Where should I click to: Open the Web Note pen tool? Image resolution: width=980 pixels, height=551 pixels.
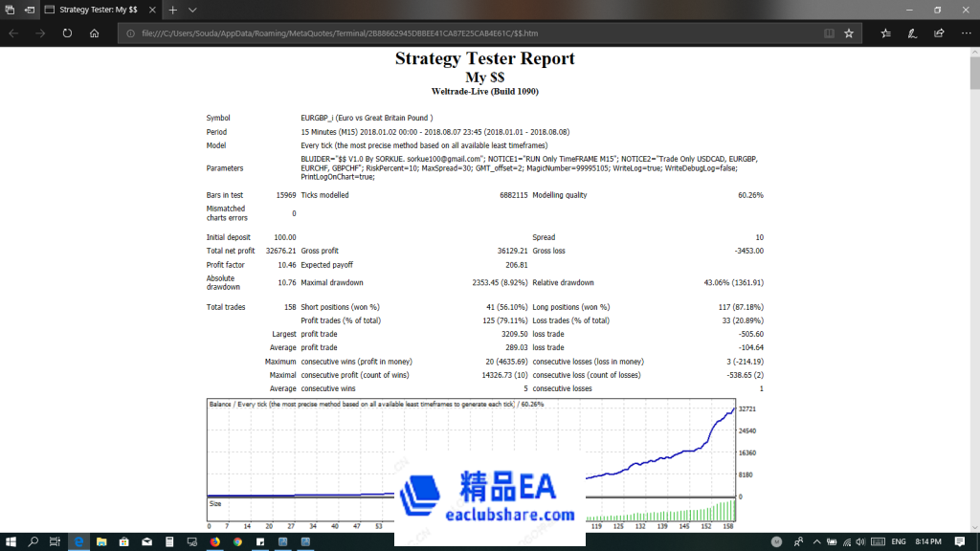pos(911,32)
